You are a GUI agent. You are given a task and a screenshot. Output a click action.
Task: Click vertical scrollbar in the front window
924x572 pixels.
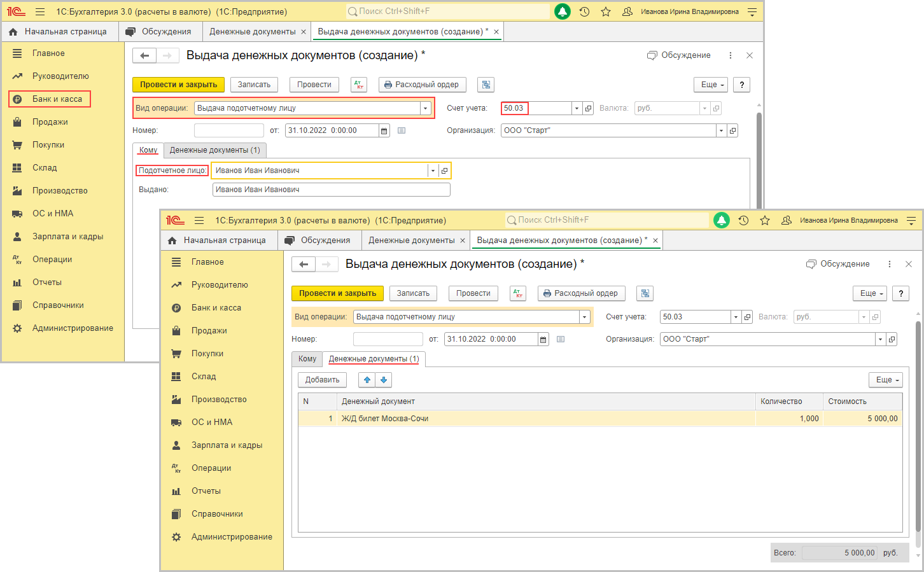(918, 426)
